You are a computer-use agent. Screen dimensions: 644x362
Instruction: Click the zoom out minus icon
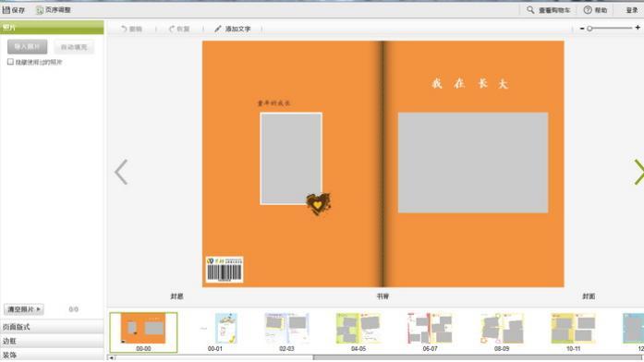pos(582,29)
